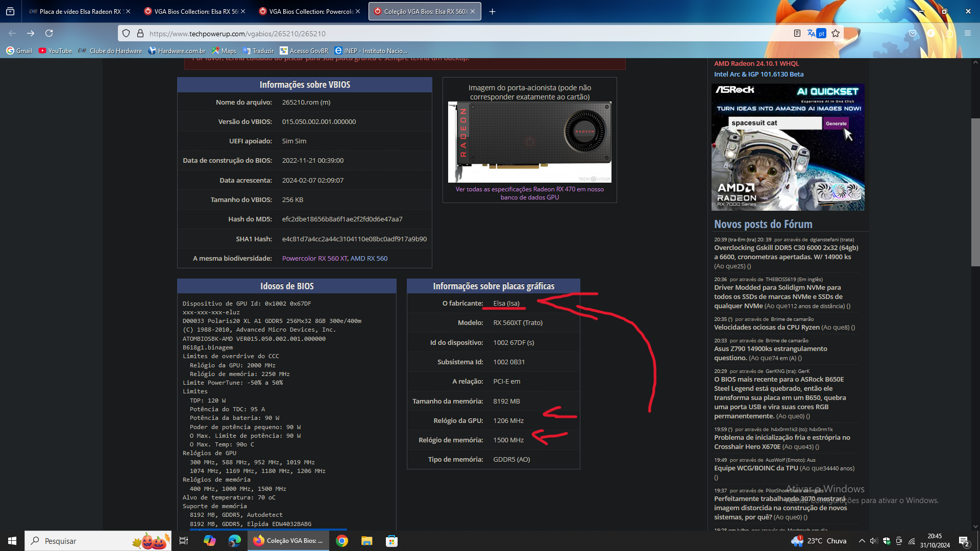Open tracking protection shield icon
Viewport: 980px width, 551px height.
click(126, 33)
